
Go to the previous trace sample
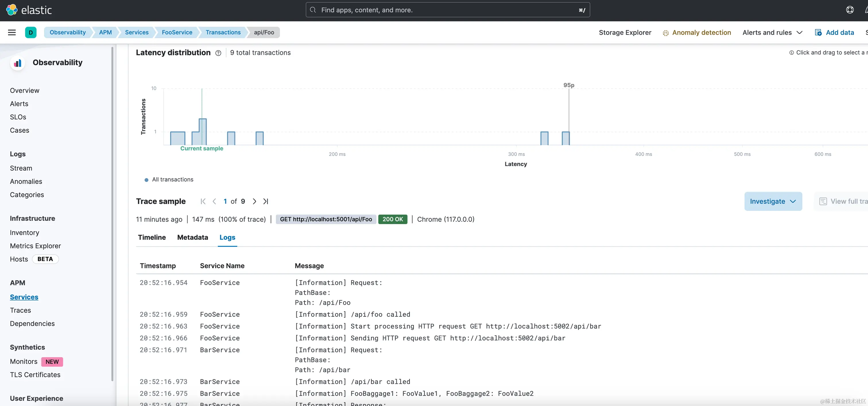click(214, 201)
